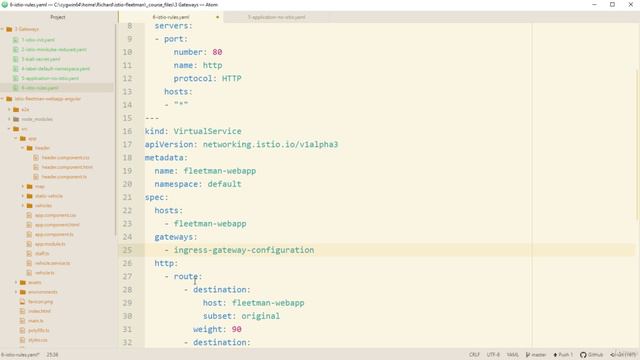Open the 1-istio-init.yaml file icon
The width and height of the screenshot is (640, 360).
16,40
